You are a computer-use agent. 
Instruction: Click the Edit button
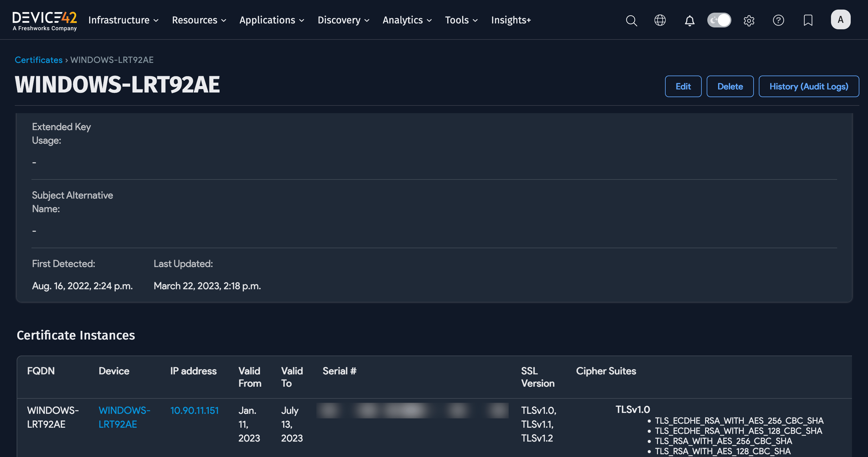click(683, 87)
